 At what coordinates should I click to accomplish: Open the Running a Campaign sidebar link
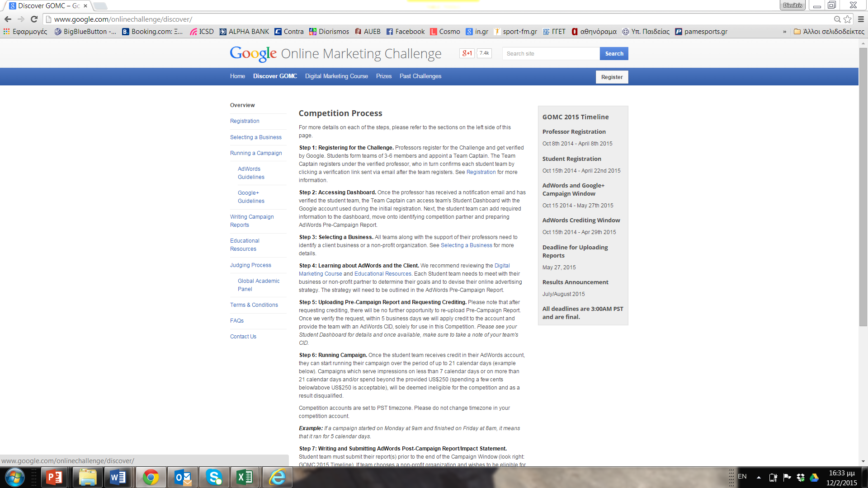[x=256, y=153]
